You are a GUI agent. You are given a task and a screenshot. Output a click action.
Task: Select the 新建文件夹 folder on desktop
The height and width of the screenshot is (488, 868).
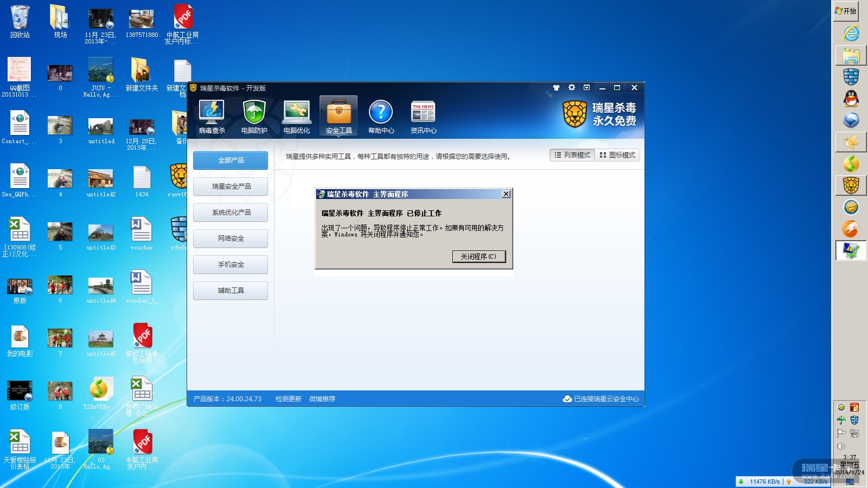coord(142,75)
